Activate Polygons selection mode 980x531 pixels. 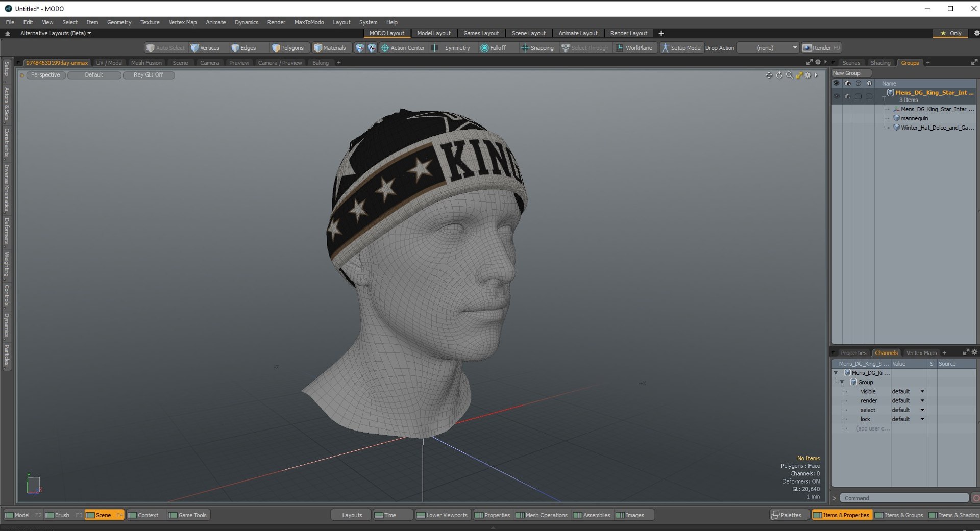click(287, 48)
